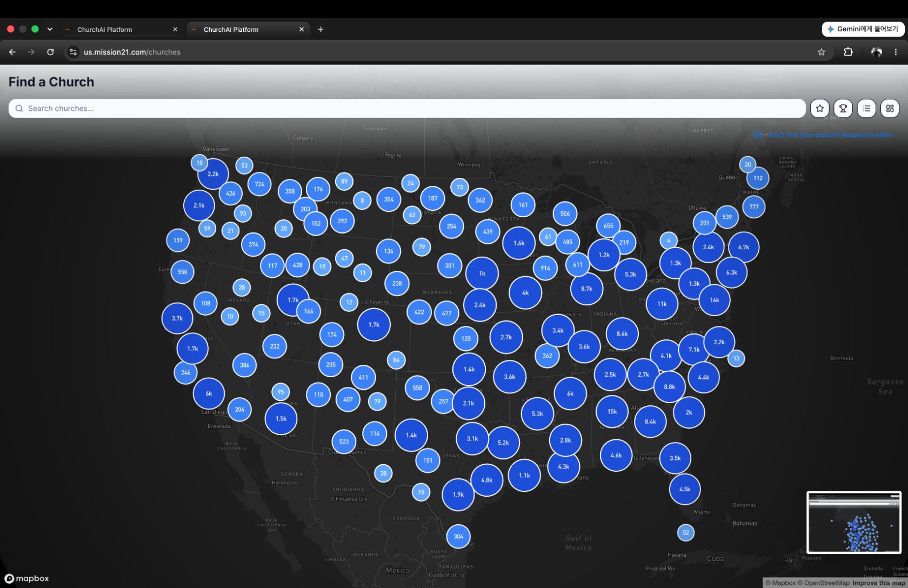
Task: Open the OpenStreetMap attribution link
Action: (824, 583)
